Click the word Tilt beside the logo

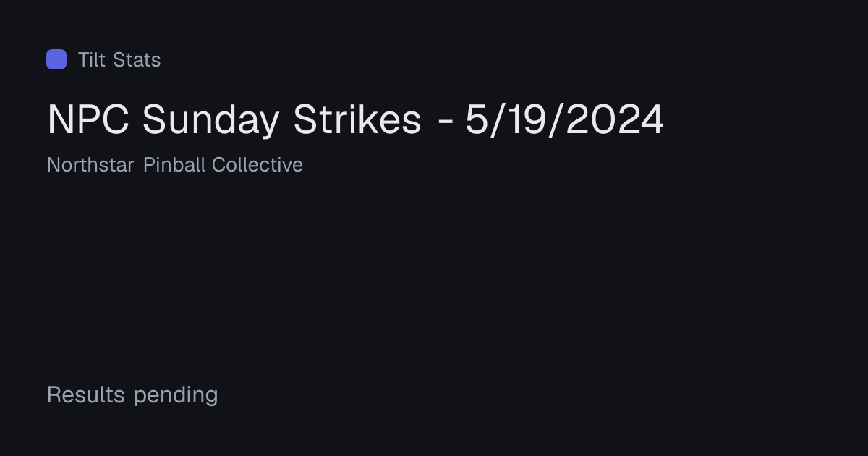[x=92, y=59]
